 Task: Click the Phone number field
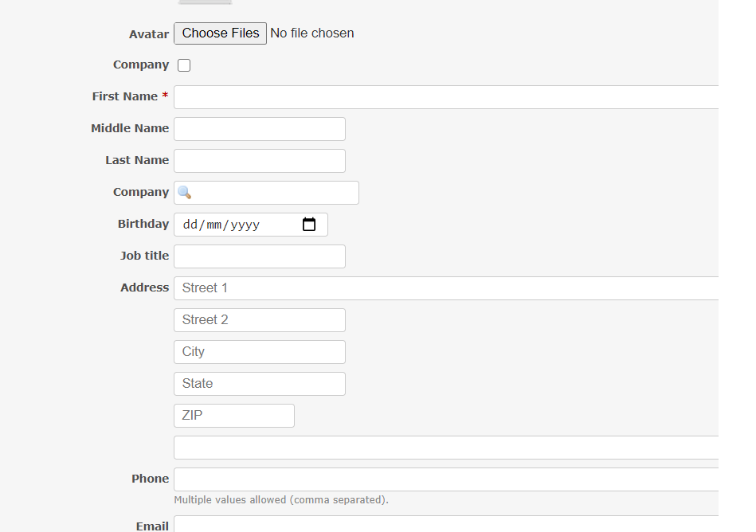398,479
